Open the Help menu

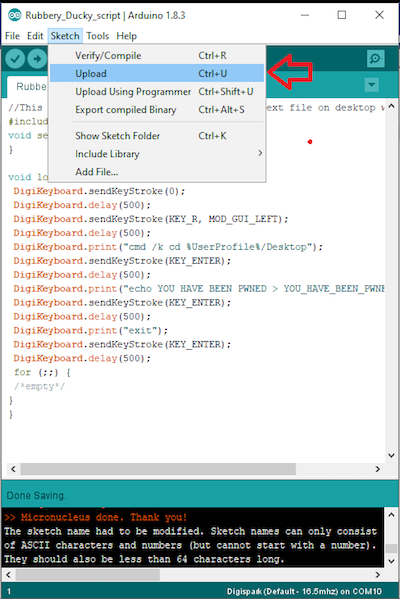[126, 36]
